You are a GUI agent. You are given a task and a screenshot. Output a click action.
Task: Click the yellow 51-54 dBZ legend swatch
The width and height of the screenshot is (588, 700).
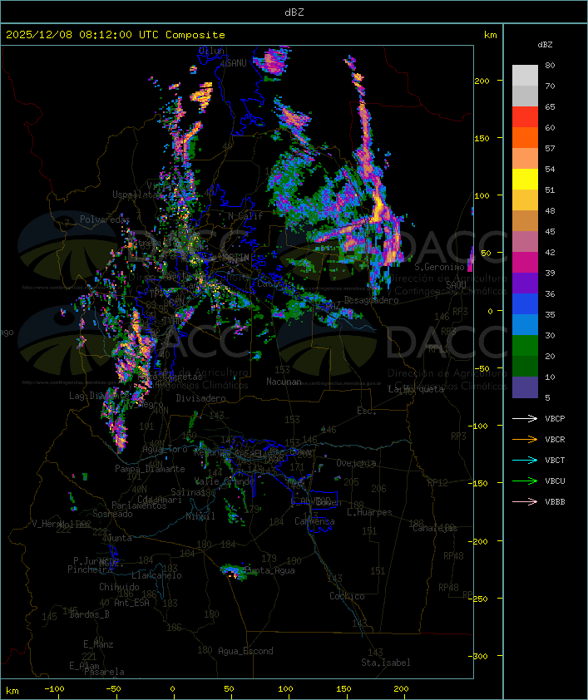[525, 179]
